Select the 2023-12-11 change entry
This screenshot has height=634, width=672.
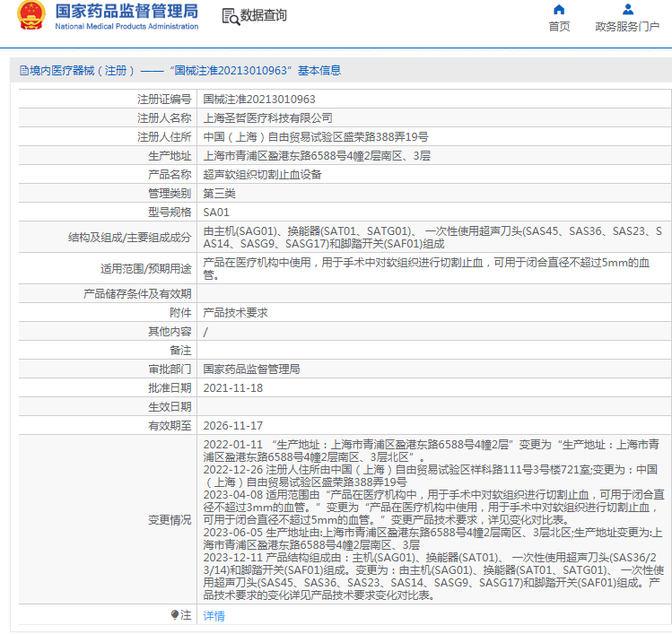[x=433, y=577]
